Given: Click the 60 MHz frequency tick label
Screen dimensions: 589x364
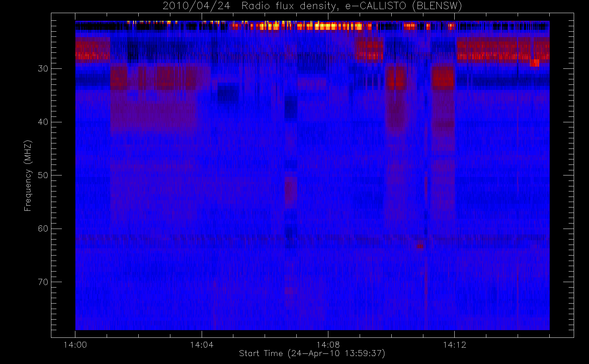Looking at the screenshot, I should pyautogui.click(x=43, y=229).
